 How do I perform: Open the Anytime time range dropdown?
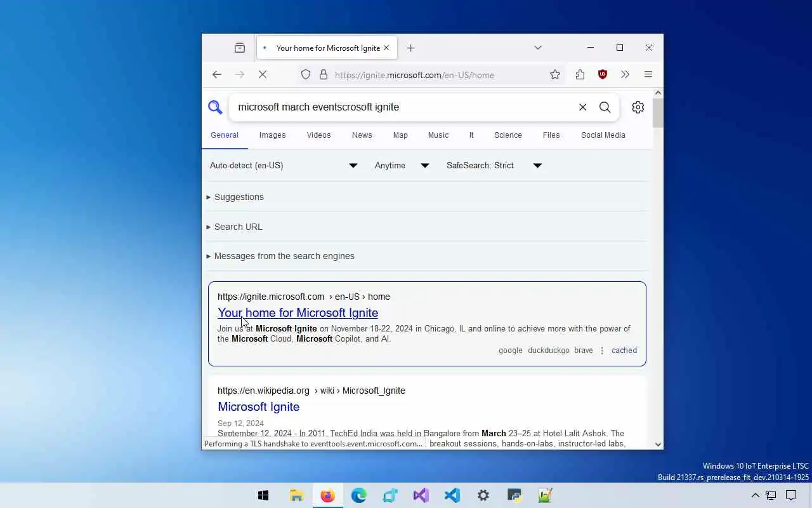[x=402, y=165]
